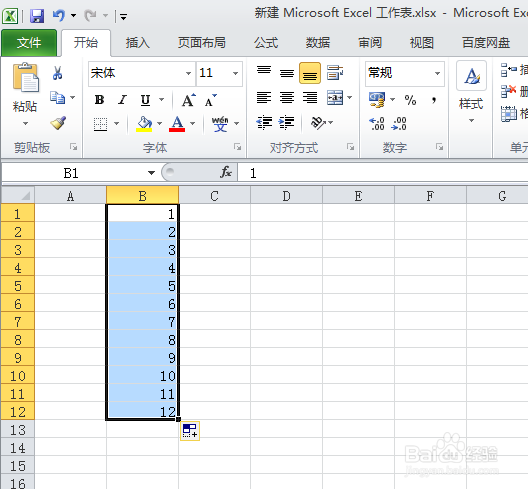This screenshot has height=489, width=528.
Task: Customize Quick Access Toolbar dropdown
Action: click(x=123, y=16)
